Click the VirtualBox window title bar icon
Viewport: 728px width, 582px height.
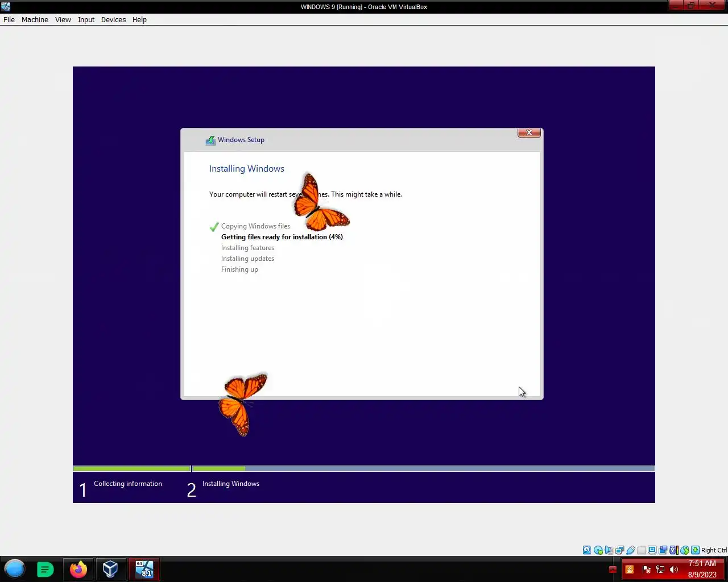[x=6, y=7]
